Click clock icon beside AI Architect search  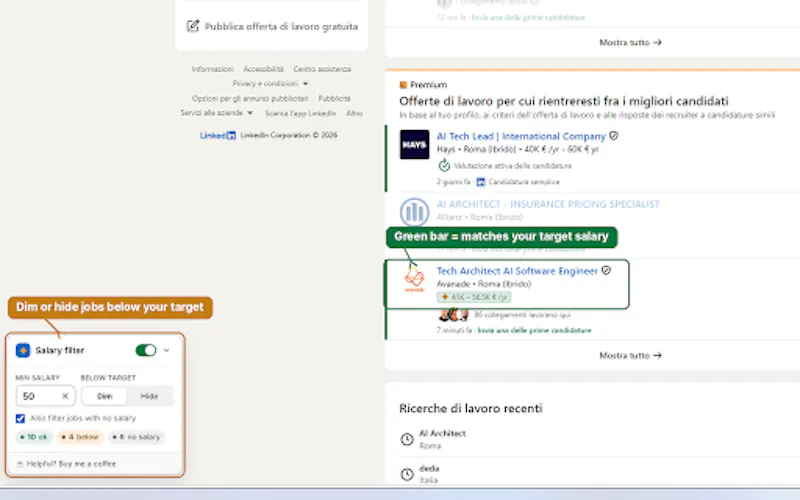pos(407,439)
